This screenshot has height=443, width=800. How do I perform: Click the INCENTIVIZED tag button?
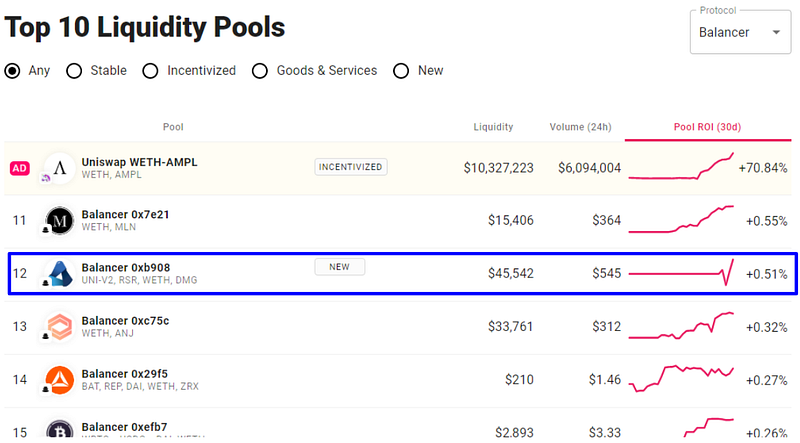[x=352, y=167]
